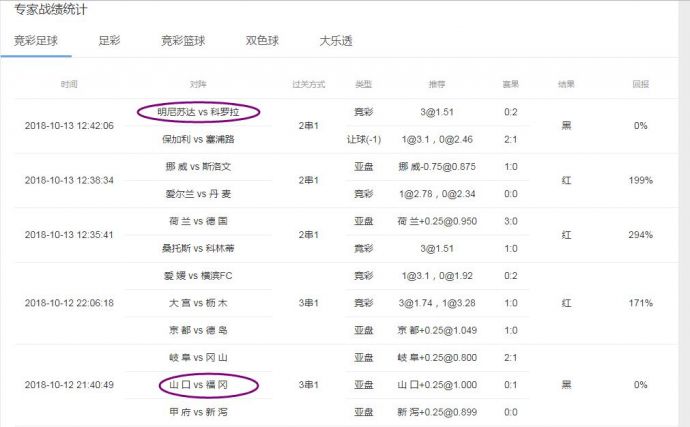This screenshot has width=690, height=427.
Task: Select the 竞彩篮球 tab
Action: pos(183,41)
